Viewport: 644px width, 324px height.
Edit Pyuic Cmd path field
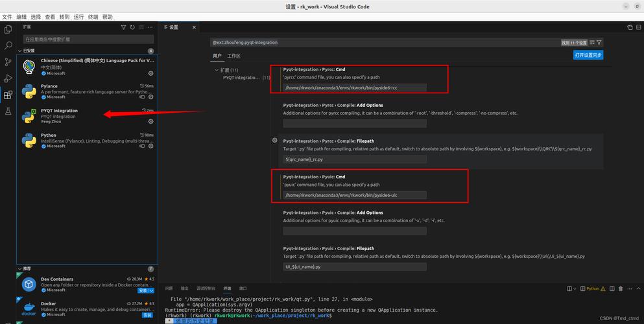pos(355,195)
